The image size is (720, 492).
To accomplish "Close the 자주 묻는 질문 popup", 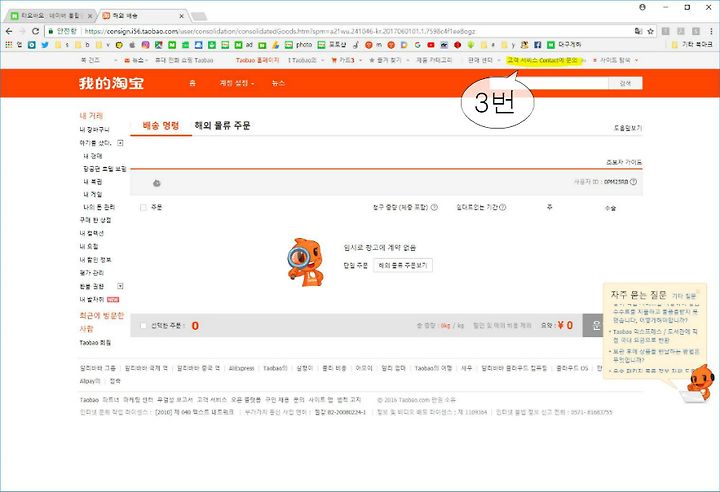I will point(698,290).
